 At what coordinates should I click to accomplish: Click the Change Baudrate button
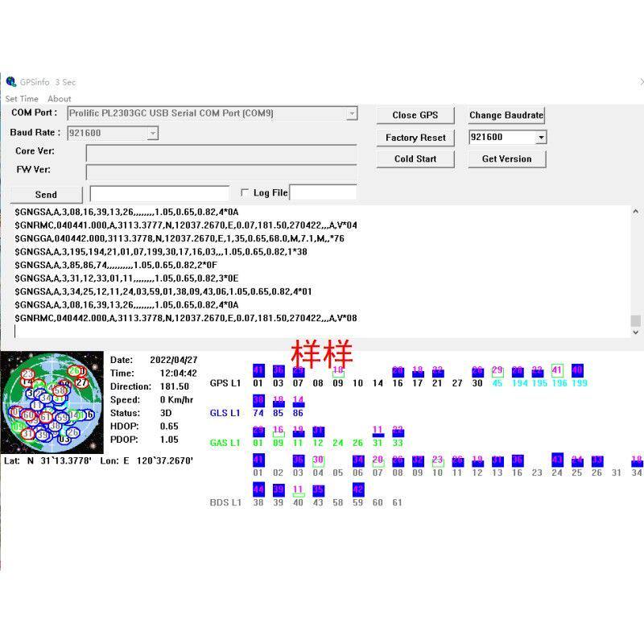coord(506,115)
